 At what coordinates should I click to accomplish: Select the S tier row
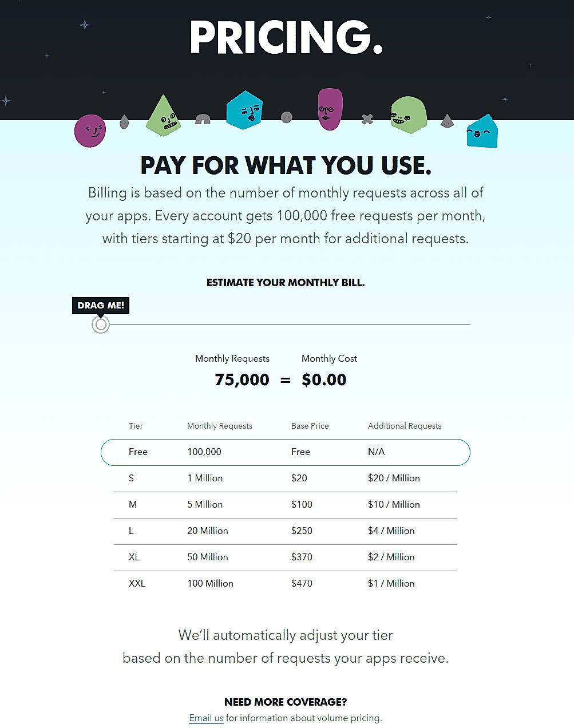[286, 478]
